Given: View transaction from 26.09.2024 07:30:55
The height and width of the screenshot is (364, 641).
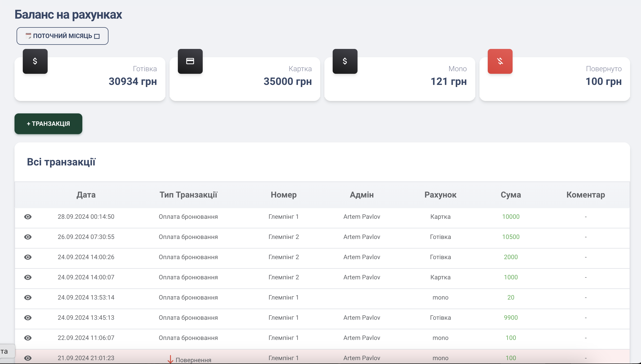Looking at the screenshot, I should (28, 237).
